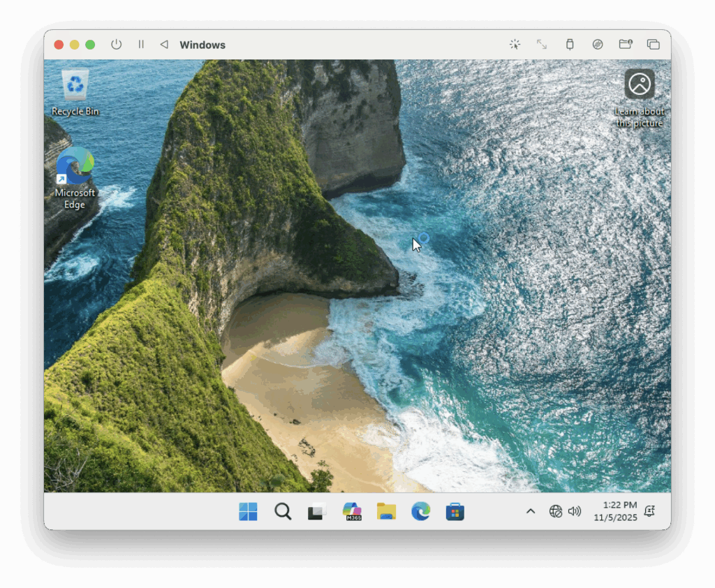Image resolution: width=715 pixels, height=588 pixels.
Task: Mute audio via the speaker tray icon
Action: tap(574, 511)
